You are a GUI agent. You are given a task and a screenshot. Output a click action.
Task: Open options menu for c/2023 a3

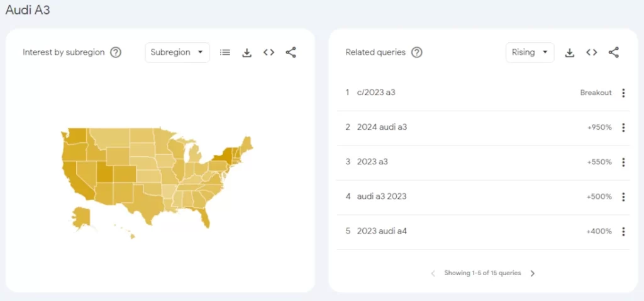[x=623, y=93]
